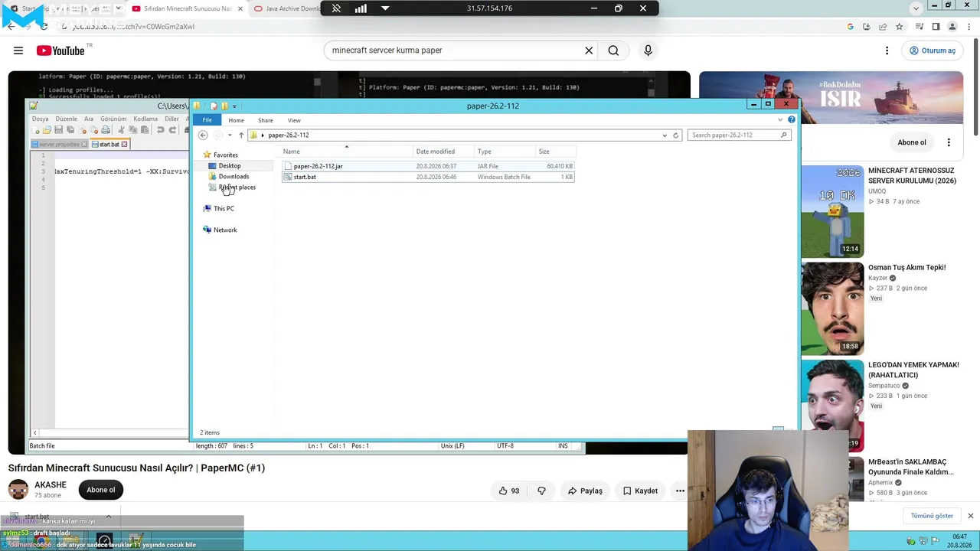Save the video with Kaydet button
This screenshot has height=551, width=980.
point(640,491)
